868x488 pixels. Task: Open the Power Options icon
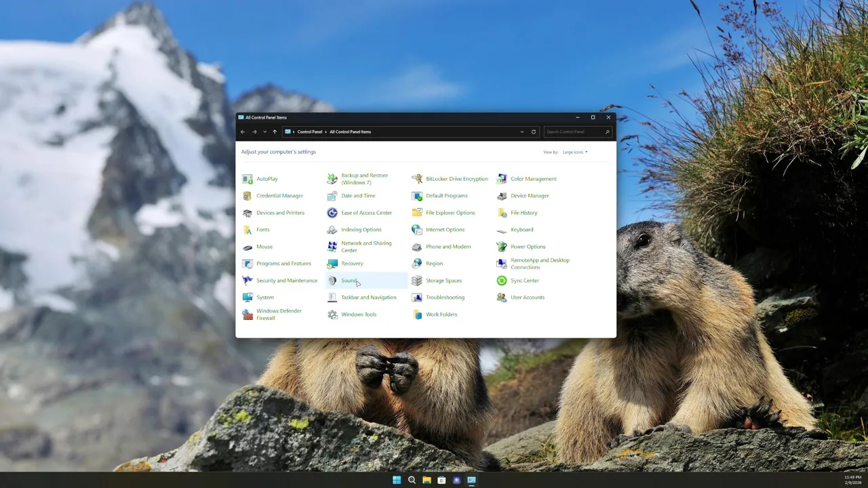[x=502, y=247]
